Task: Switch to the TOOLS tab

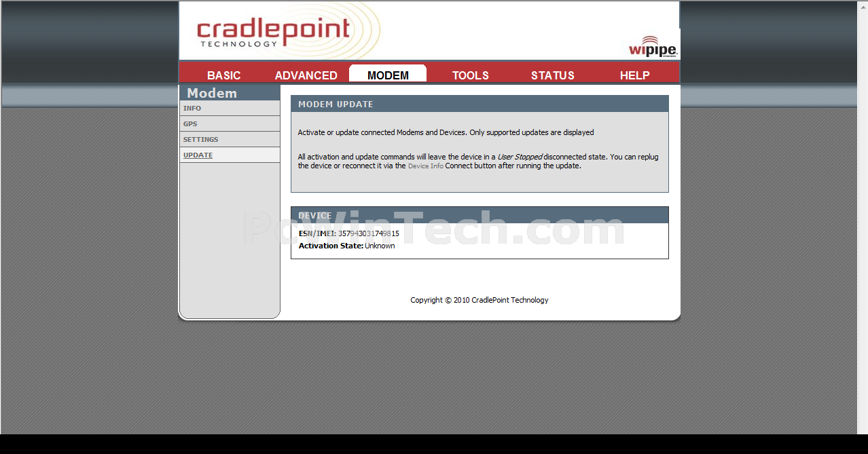Action: [471, 75]
